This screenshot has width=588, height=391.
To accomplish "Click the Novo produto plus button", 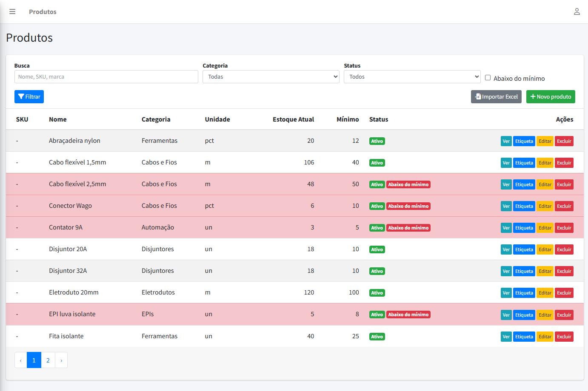I will [551, 96].
